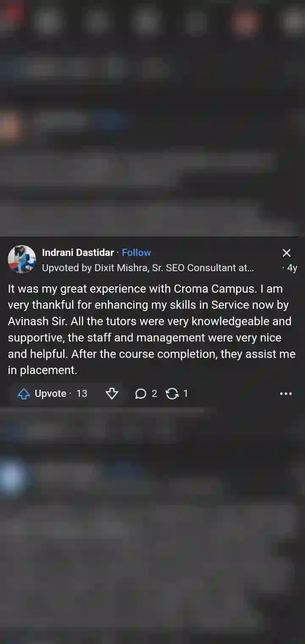Click the upvote count 13
Screen dimensions: 305x644
click(82, 394)
